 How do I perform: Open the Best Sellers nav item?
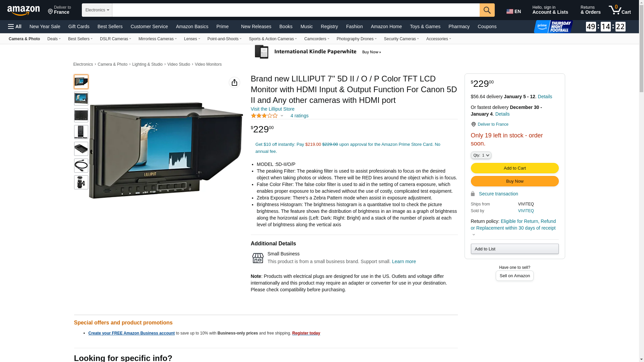click(x=110, y=26)
